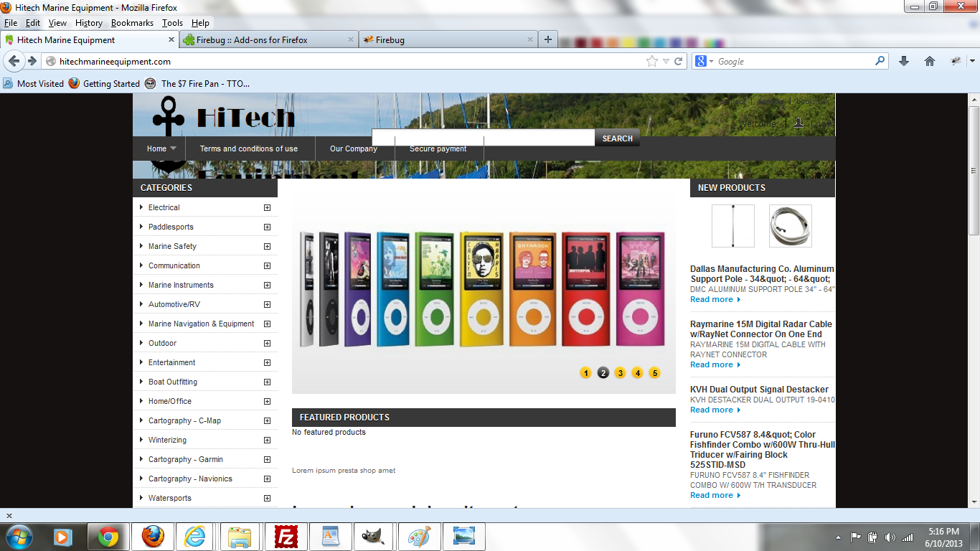980x551 pixels.
Task: Open the downloads arrow icon
Action: (904, 62)
